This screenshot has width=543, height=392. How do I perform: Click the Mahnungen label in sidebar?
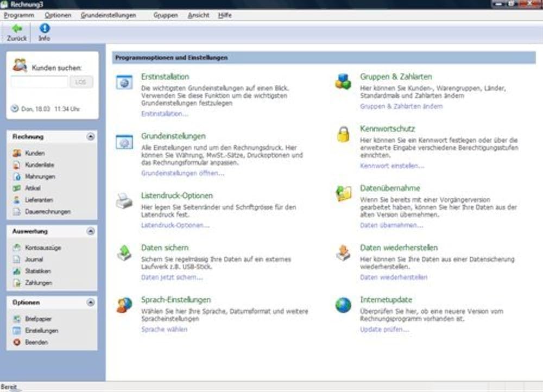click(x=40, y=176)
